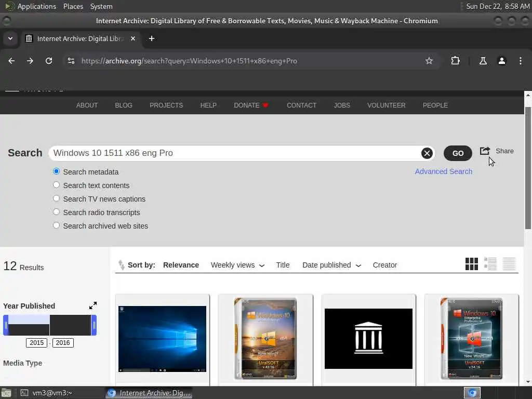Click left handle of year range slider

tap(6, 325)
